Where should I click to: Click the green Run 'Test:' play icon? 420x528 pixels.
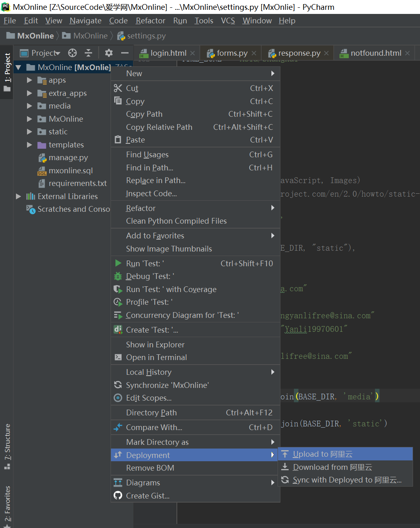tap(118, 263)
